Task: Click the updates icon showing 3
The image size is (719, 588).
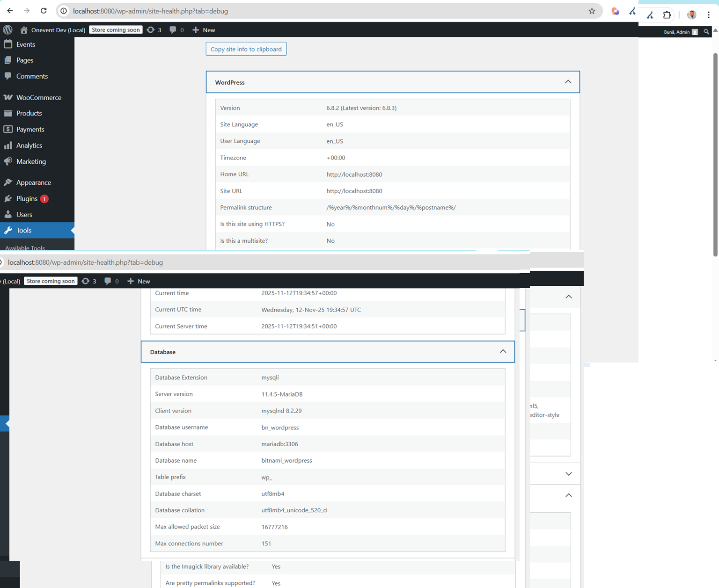Action: click(154, 30)
